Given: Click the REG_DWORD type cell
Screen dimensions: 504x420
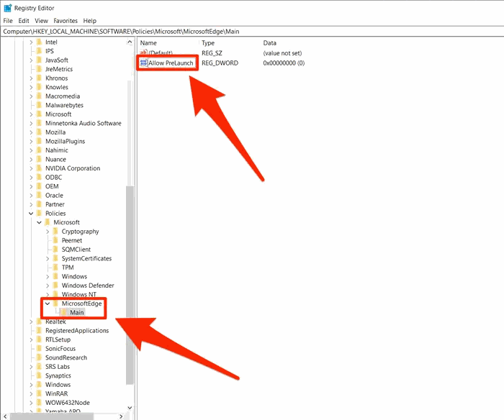Looking at the screenshot, I should (x=220, y=63).
